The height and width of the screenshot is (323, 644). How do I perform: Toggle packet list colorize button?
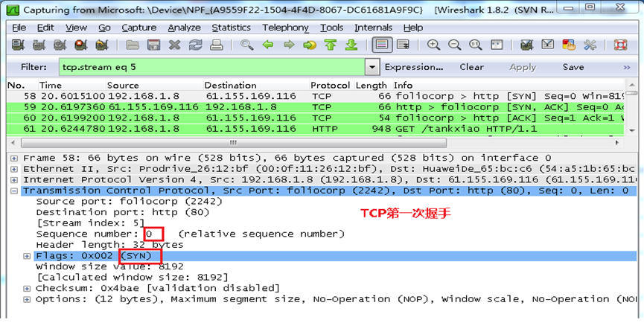point(382,45)
